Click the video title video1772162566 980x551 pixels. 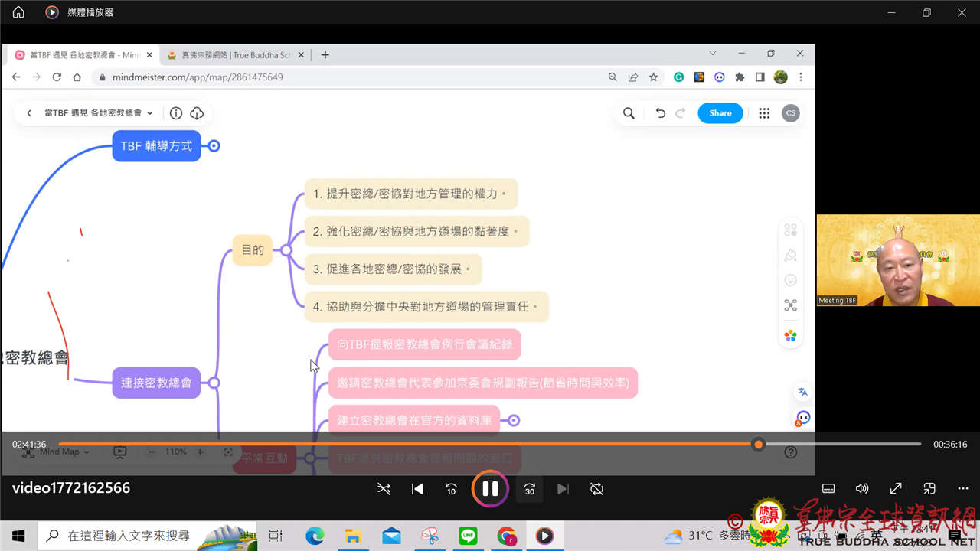[x=71, y=488]
